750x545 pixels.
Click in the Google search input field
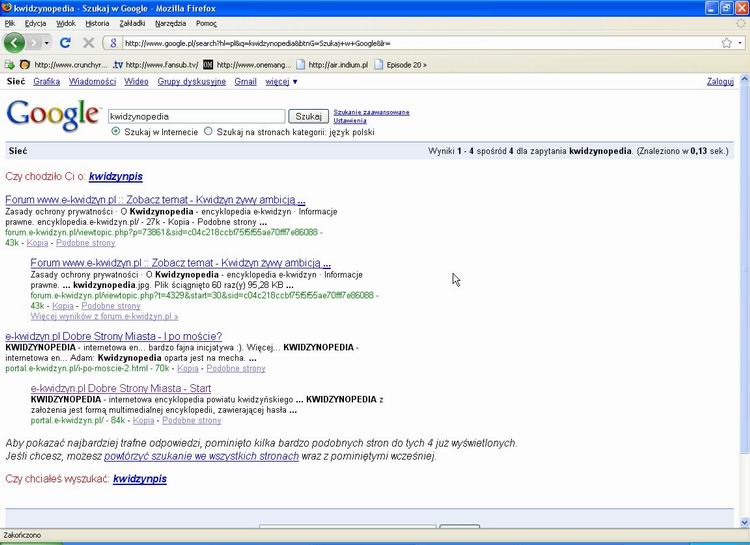point(195,116)
